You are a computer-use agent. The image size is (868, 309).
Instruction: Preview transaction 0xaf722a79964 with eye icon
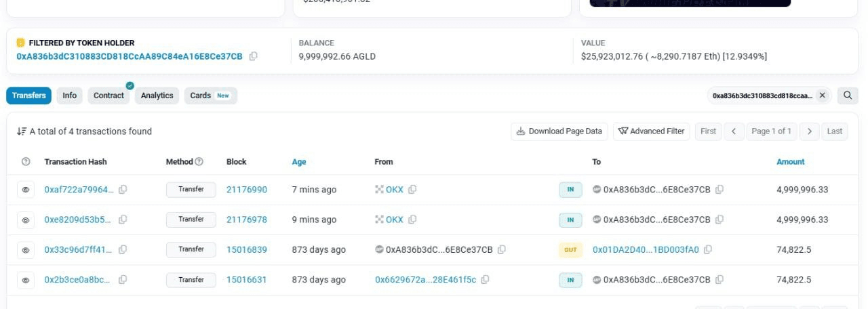pos(26,190)
